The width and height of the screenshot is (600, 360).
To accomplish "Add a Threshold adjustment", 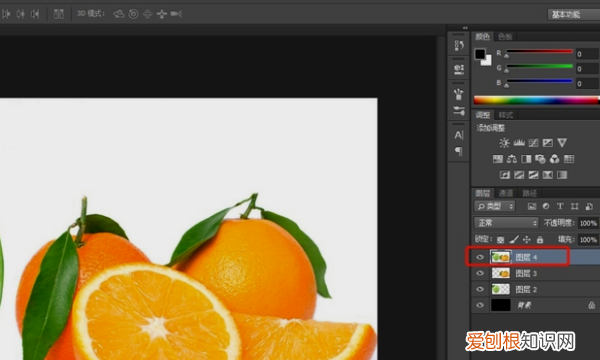I will click(x=533, y=175).
